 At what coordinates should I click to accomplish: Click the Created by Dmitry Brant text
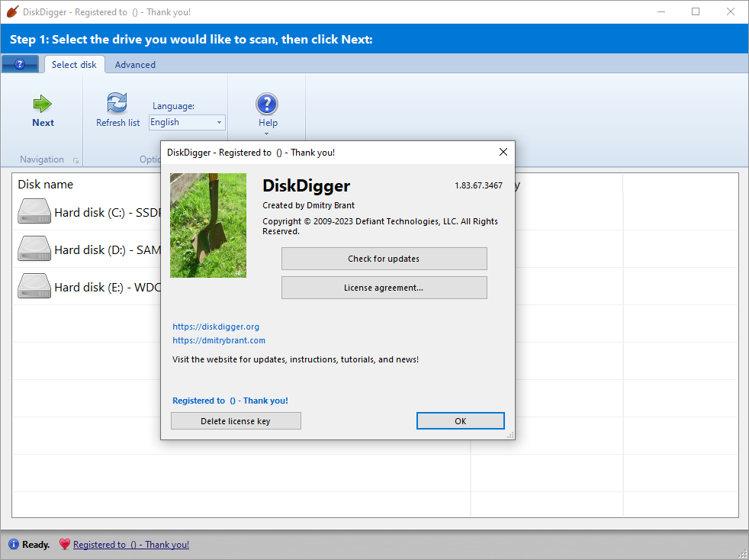tap(309, 205)
